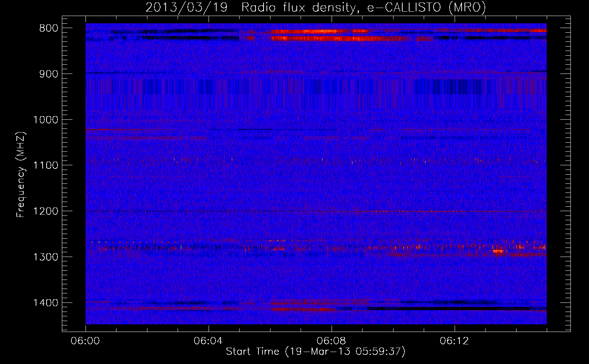
Task: Click the 06:00 time tick label
Action: tap(86, 341)
